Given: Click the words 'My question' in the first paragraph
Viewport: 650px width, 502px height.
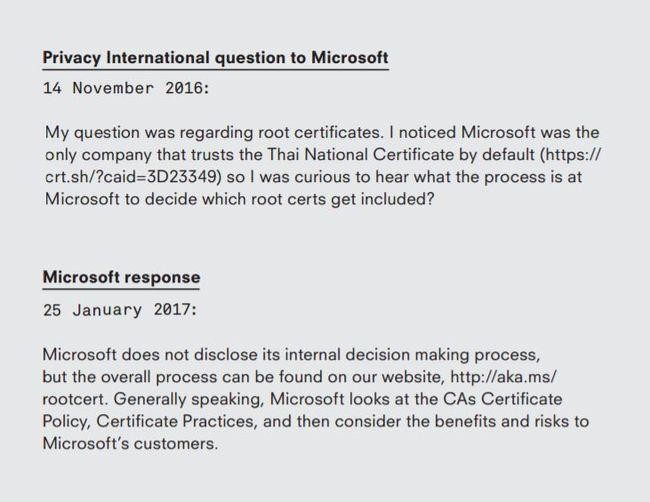Looking at the screenshot, I should 90,133.
